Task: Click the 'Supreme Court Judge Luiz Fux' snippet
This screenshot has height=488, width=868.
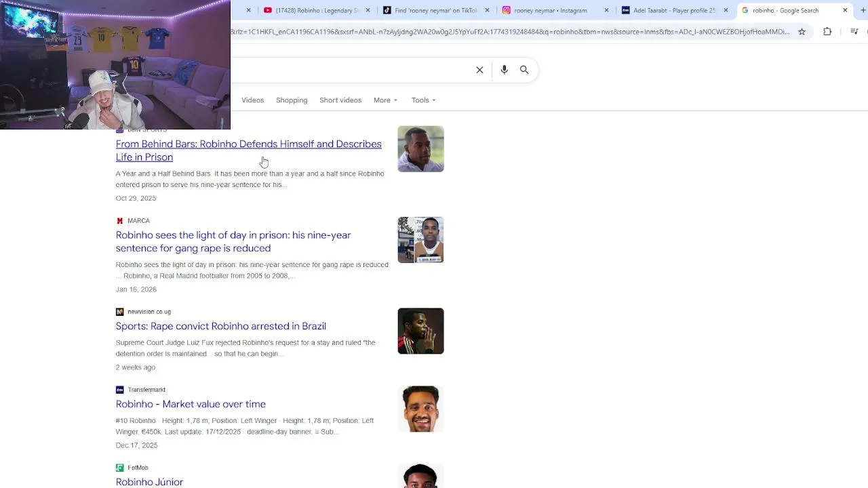Action: 245,348
